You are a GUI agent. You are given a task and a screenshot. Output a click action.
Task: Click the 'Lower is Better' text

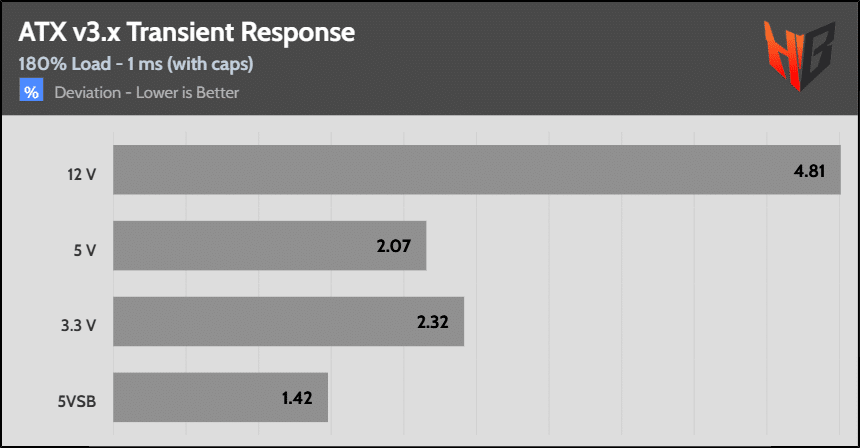tap(187, 93)
